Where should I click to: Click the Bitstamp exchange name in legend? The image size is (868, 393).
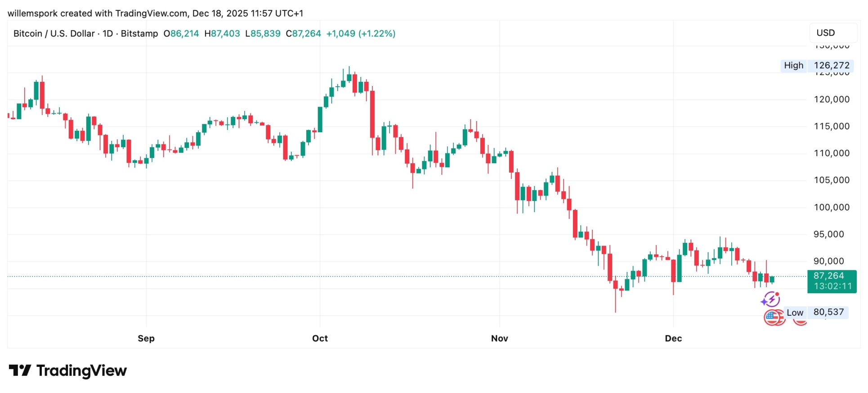pos(139,34)
